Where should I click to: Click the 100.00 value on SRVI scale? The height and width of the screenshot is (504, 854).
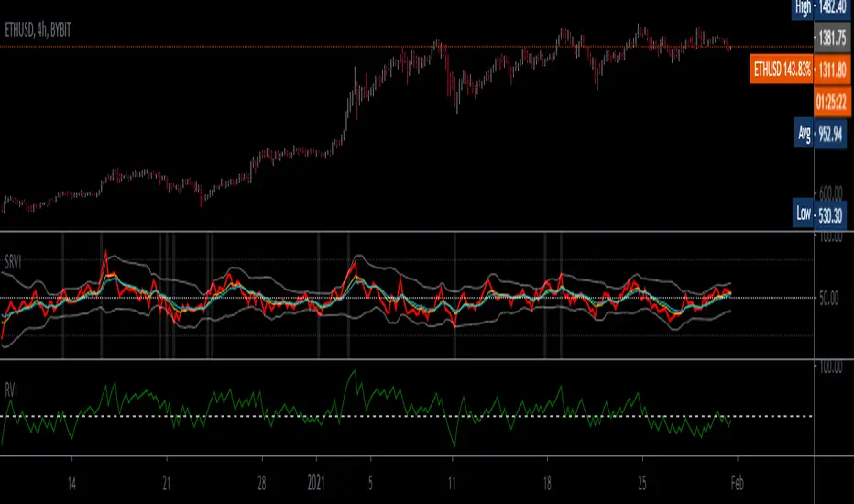(830, 237)
